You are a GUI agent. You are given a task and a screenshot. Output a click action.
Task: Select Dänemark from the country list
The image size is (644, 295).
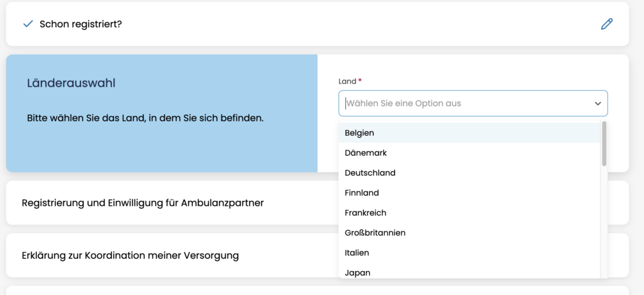pos(469,153)
